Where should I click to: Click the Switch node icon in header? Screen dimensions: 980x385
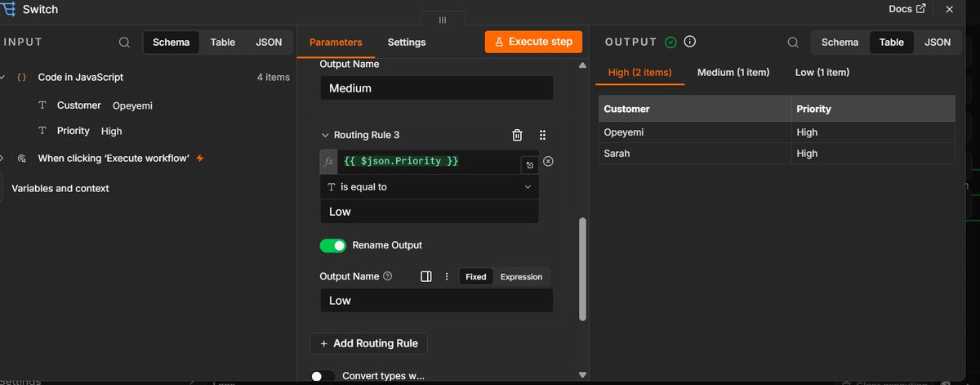pyautogui.click(x=8, y=9)
